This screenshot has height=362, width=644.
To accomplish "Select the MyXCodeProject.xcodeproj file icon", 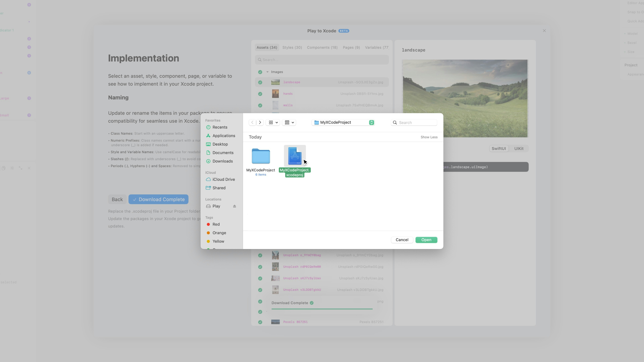I will [295, 156].
